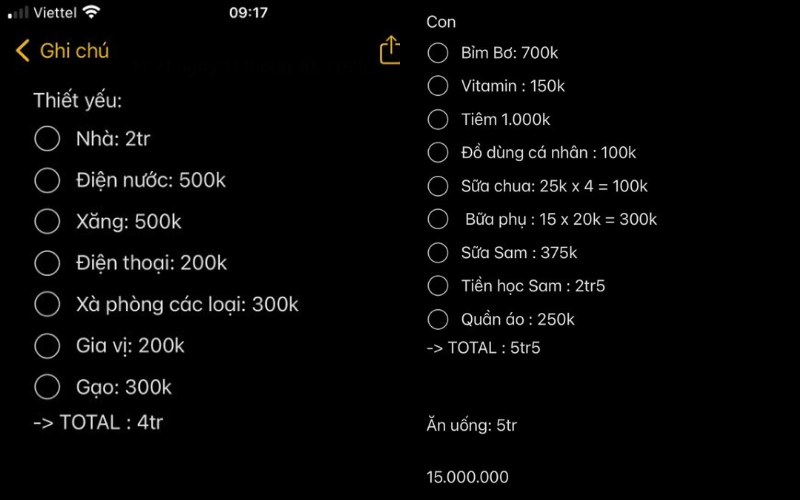Image resolution: width=800 pixels, height=500 pixels.
Task: Tap the back chevron arrow
Action: [x=23, y=51]
